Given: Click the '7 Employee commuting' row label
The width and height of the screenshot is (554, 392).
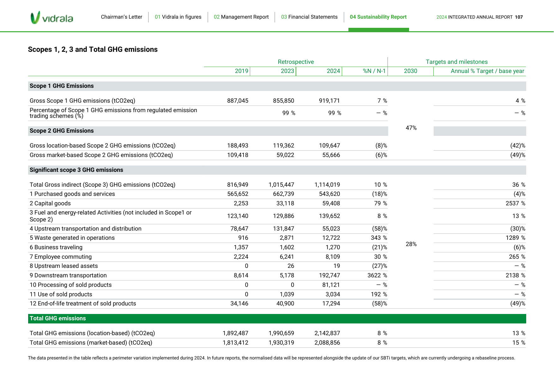Looking at the screenshot, I should click(x=61, y=257).
